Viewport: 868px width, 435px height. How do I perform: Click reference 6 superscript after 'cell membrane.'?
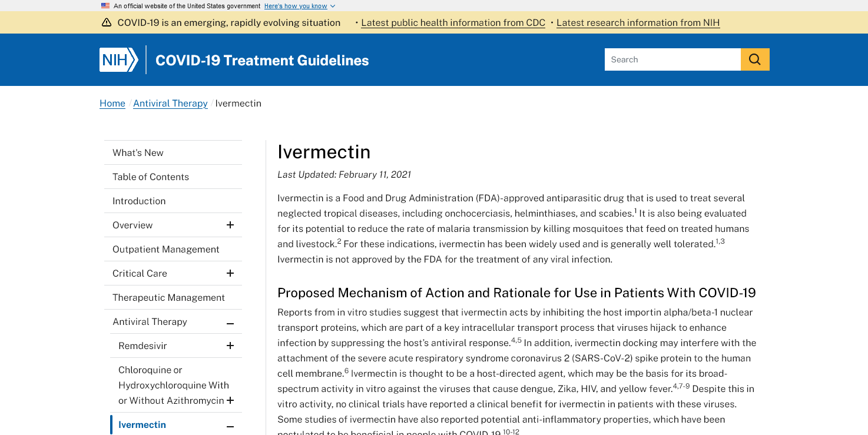pyautogui.click(x=347, y=371)
